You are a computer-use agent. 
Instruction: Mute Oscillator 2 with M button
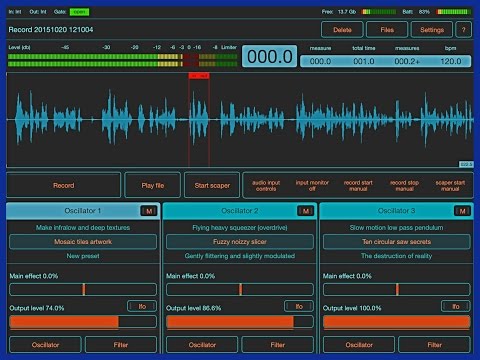(306, 211)
